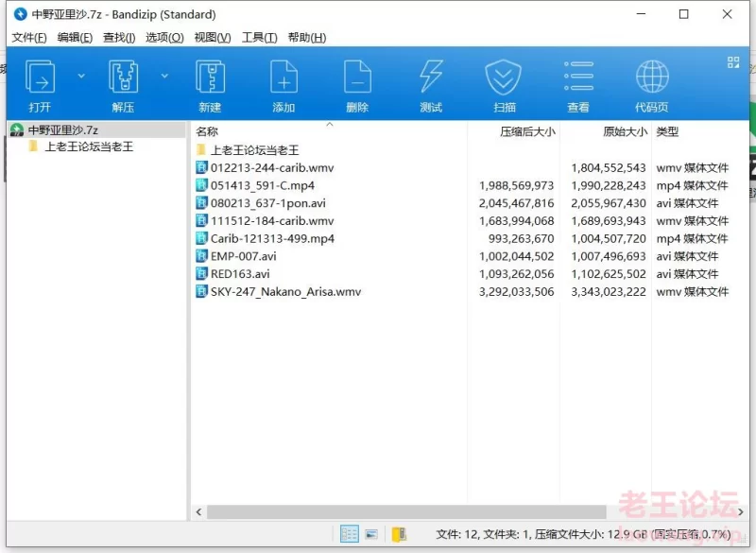Screen dimensions: 756x553
Task: Click original size 1,804,552,543 cell
Action: point(609,167)
